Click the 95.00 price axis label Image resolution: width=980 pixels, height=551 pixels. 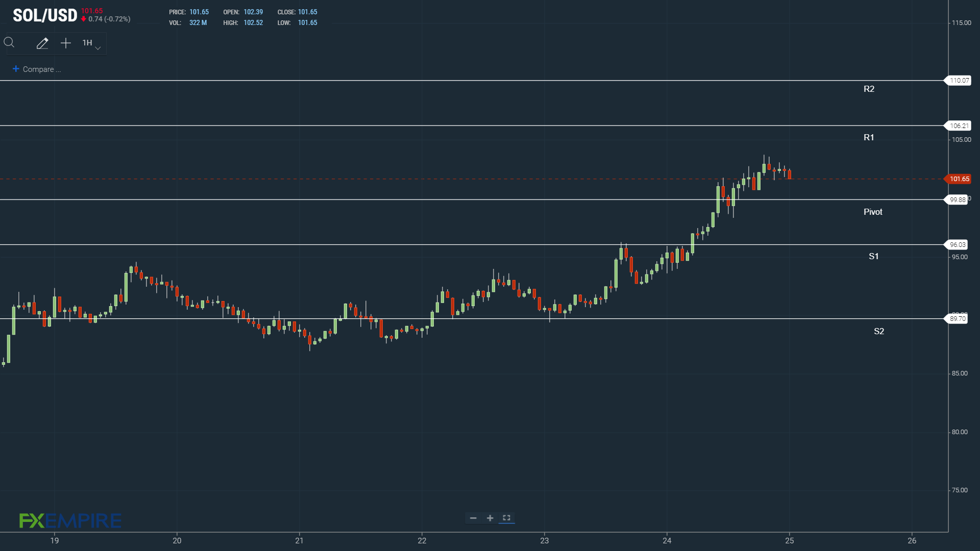960,257
